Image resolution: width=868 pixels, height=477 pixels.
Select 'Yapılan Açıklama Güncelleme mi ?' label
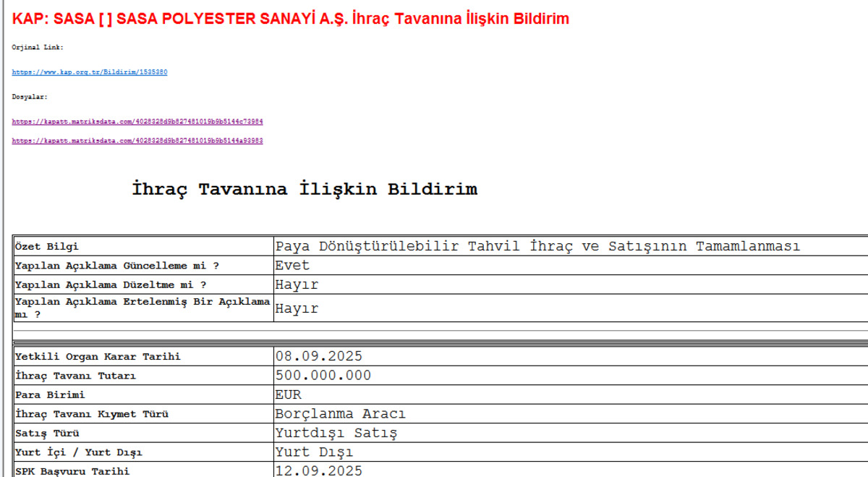pyautogui.click(x=117, y=266)
